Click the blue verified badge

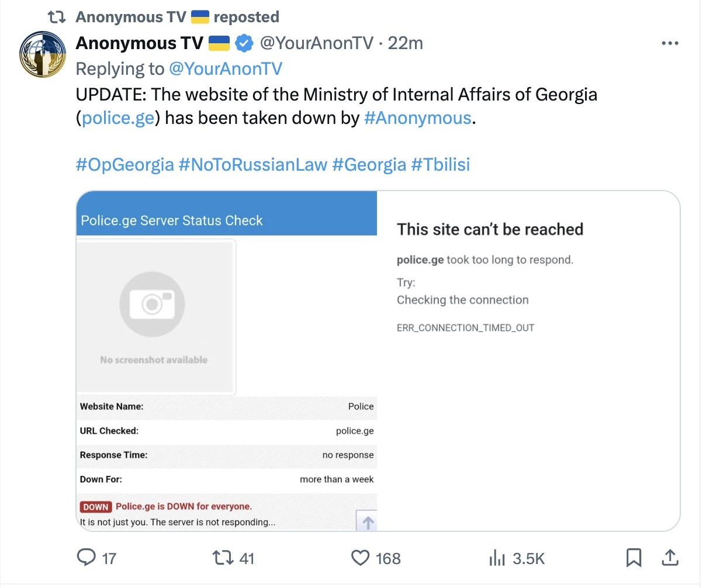[244, 43]
